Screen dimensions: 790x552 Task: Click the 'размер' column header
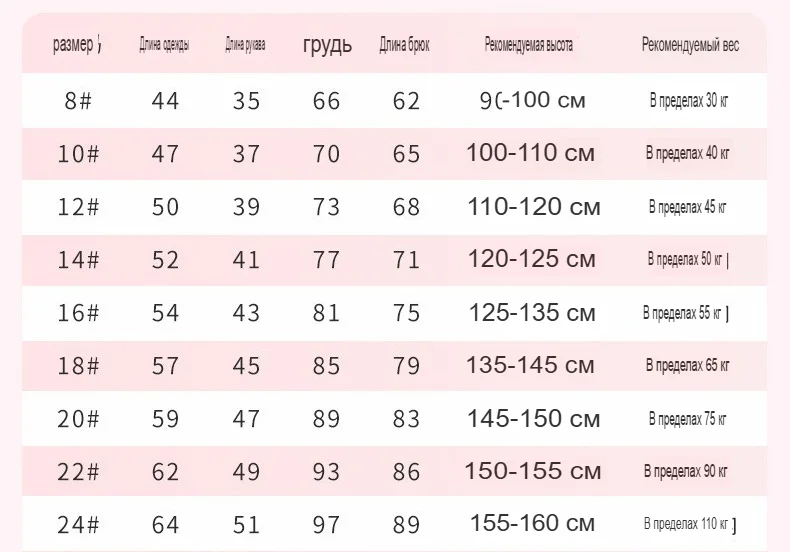point(74,45)
